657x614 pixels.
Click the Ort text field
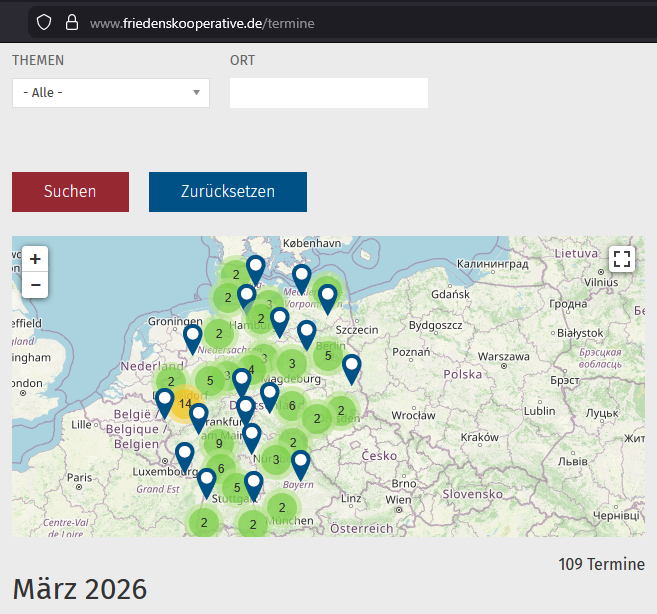tap(328, 93)
